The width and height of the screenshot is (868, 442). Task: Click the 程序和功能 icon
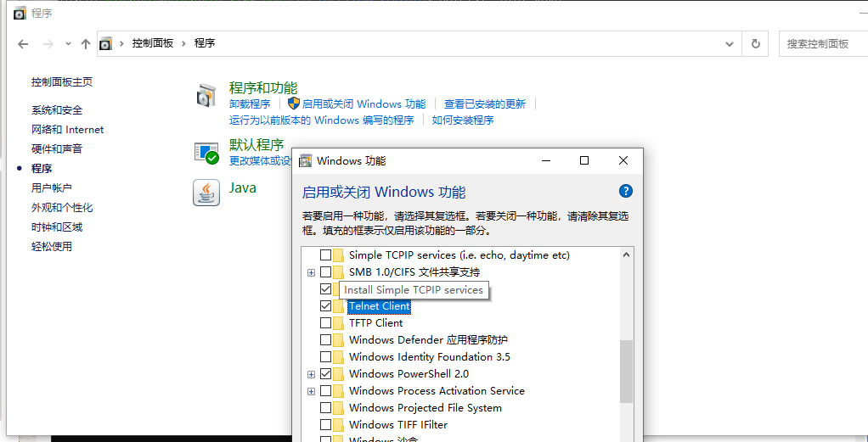click(x=206, y=96)
